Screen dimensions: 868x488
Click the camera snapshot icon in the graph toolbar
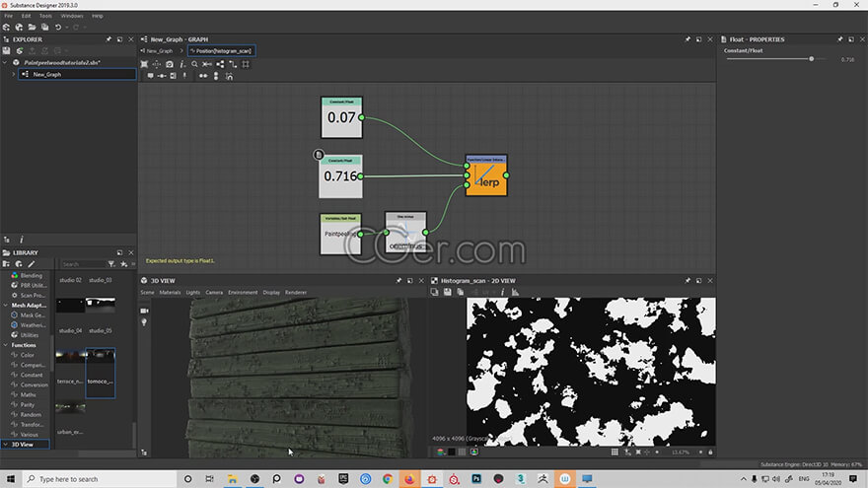click(x=170, y=64)
